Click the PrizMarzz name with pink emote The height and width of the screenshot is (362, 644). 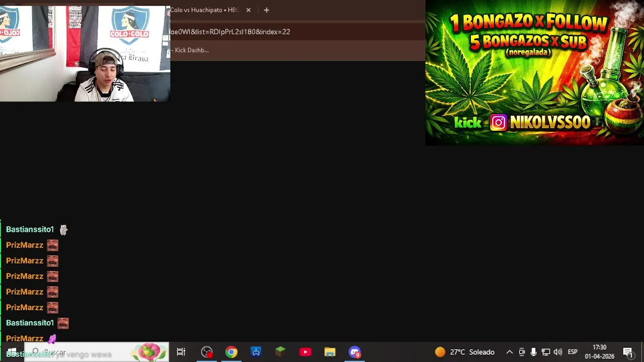click(25, 338)
